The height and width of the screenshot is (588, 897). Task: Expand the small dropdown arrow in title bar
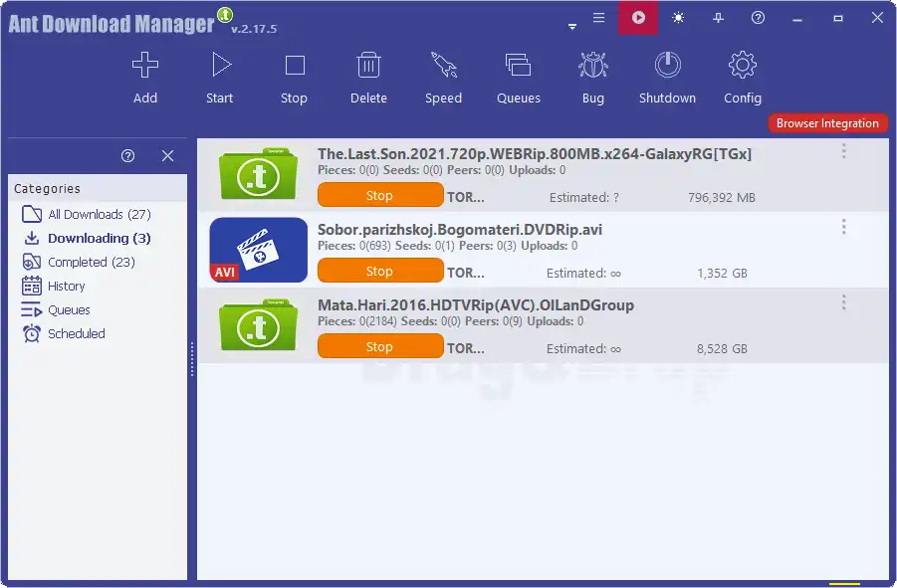point(572,27)
